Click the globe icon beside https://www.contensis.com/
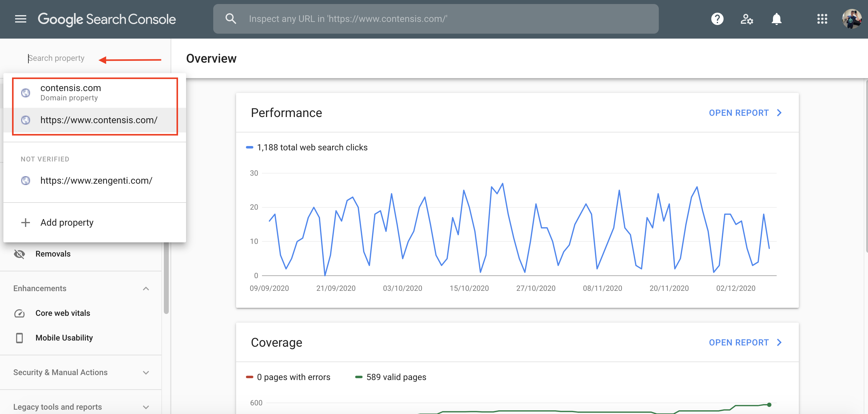868x414 pixels. pyautogui.click(x=26, y=120)
